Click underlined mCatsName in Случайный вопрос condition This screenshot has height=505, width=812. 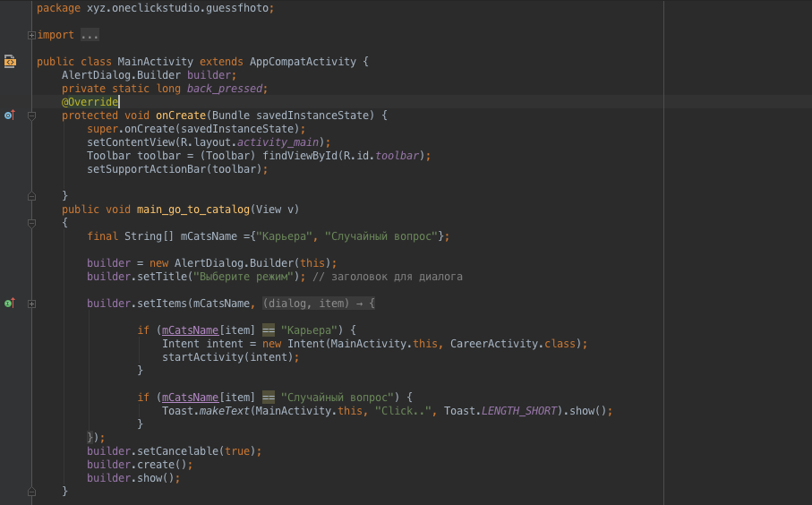click(190, 398)
